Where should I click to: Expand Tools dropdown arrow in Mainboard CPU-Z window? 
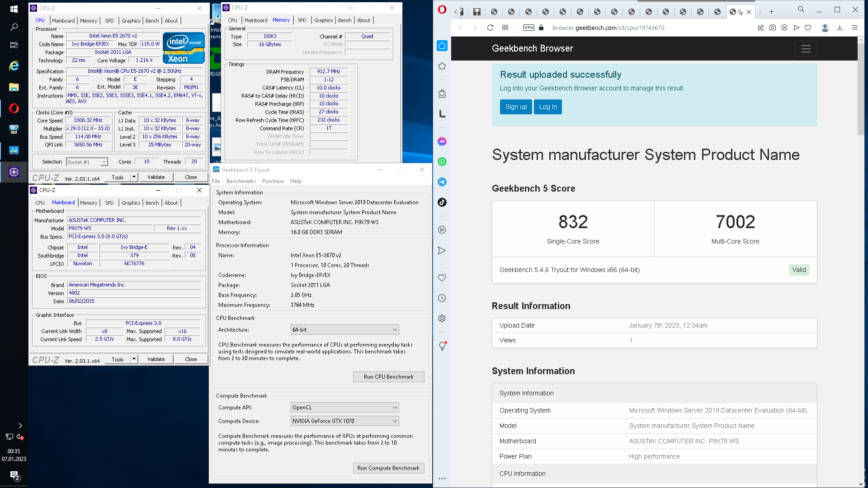[x=134, y=359]
